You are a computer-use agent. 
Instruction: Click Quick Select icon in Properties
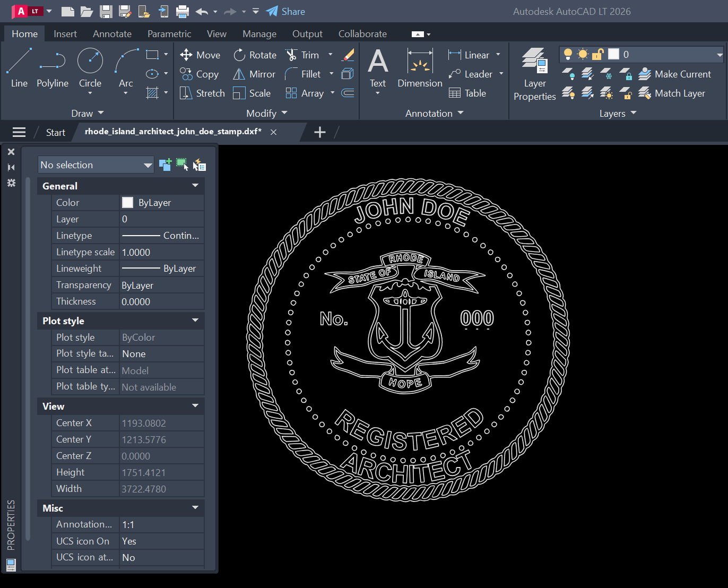(x=200, y=165)
